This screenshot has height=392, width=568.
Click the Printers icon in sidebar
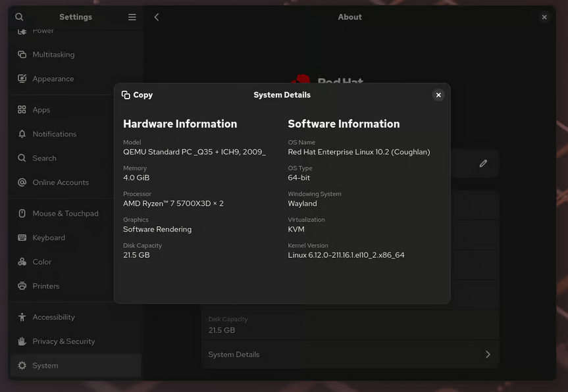(22, 286)
